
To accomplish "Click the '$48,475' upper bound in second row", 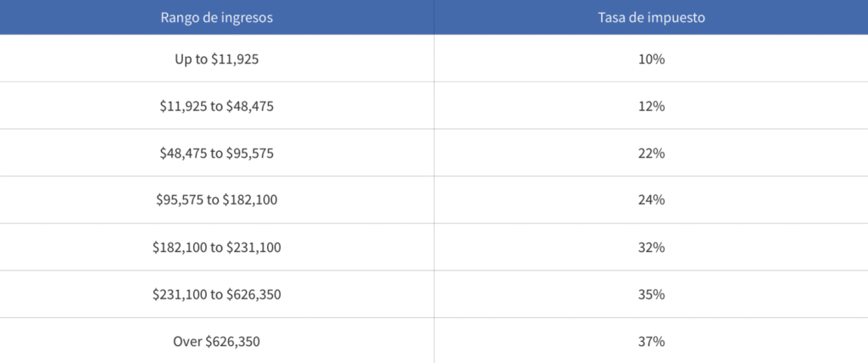I will [250, 107].
